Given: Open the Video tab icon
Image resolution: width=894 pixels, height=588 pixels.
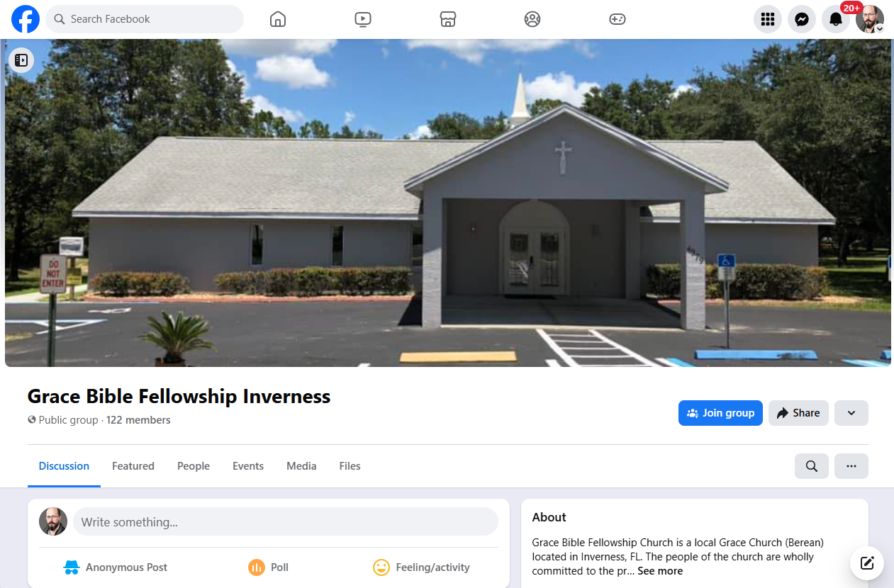Looking at the screenshot, I should pyautogui.click(x=363, y=19).
